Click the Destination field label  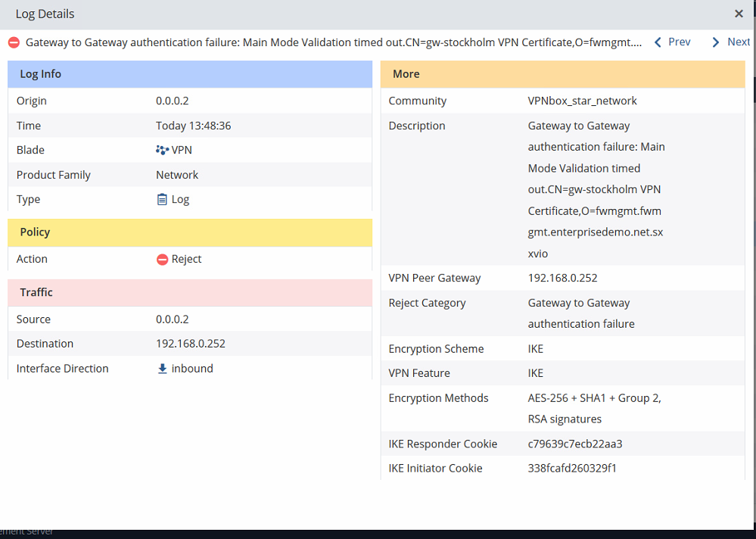(45, 343)
